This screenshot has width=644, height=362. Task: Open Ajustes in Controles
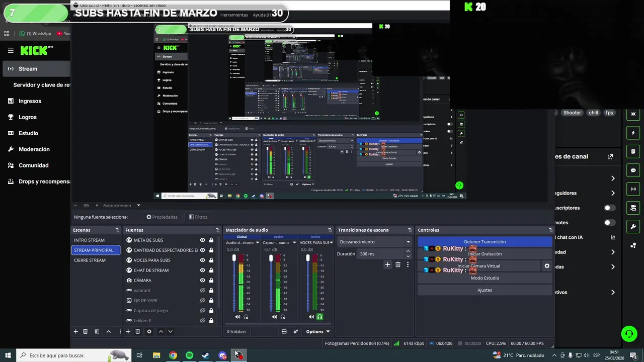pos(485,290)
